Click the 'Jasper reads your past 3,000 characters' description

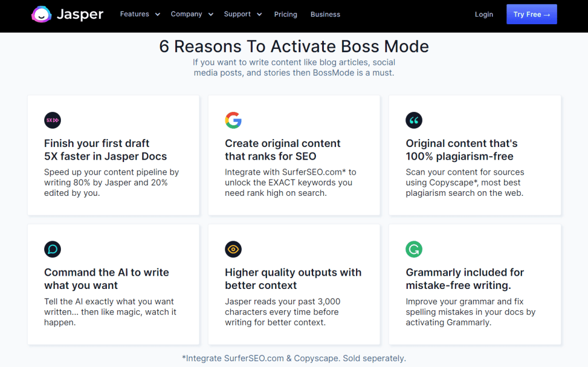[x=283, y=312]
